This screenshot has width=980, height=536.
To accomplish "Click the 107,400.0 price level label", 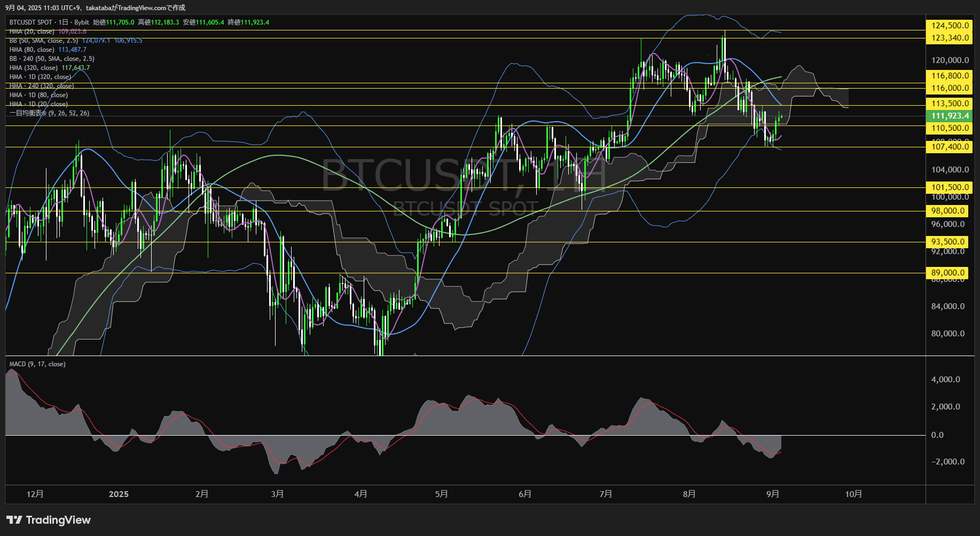I will coord(949,147).
